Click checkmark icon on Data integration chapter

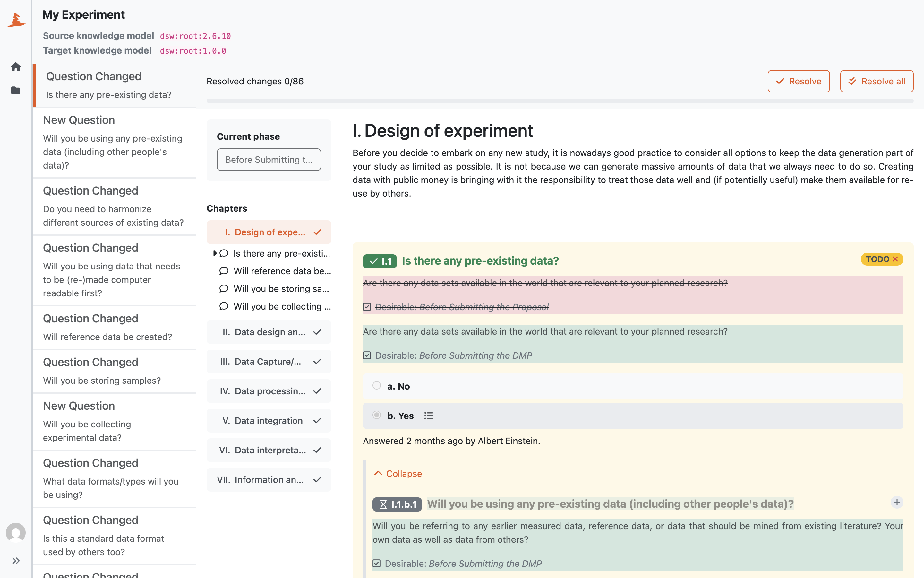[317, 421]
